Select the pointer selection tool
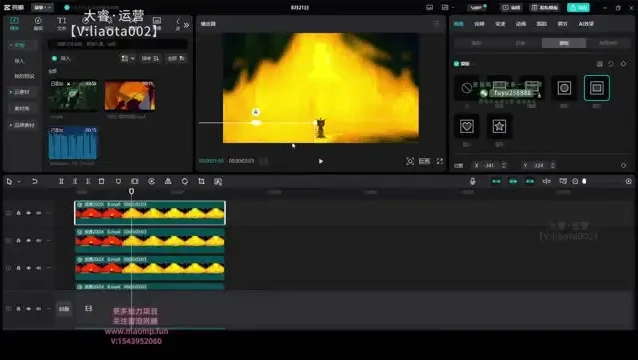Viewport: 638px width, 360px height. click(x=9, y=181)
